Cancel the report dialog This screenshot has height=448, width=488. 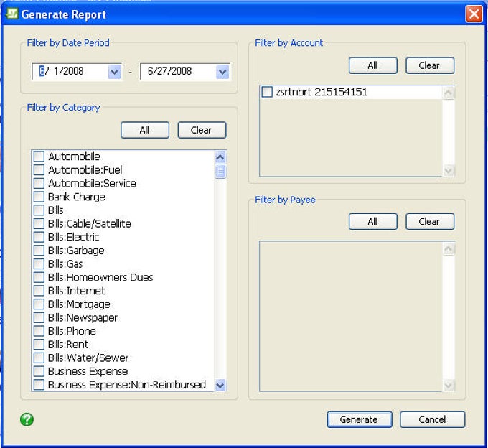[x=432, y=419]
